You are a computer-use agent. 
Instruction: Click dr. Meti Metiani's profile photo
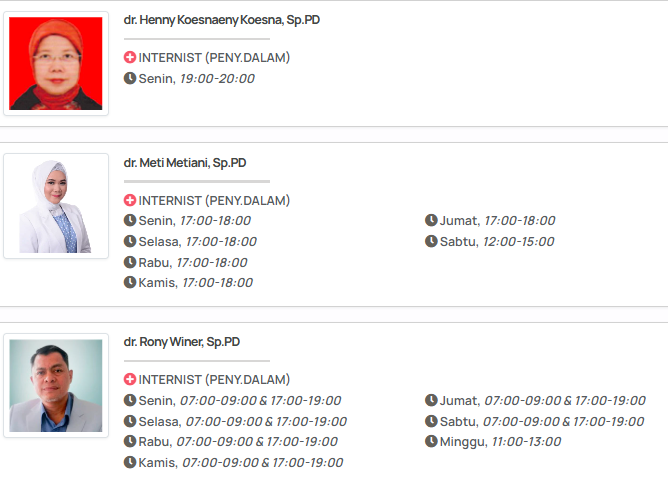coord(56,206)
